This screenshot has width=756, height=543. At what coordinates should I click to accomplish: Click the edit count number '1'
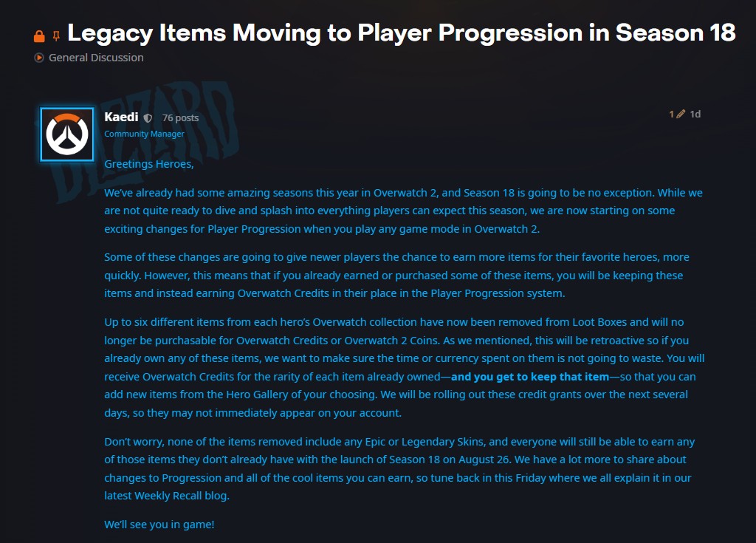[x=671, y=115]
